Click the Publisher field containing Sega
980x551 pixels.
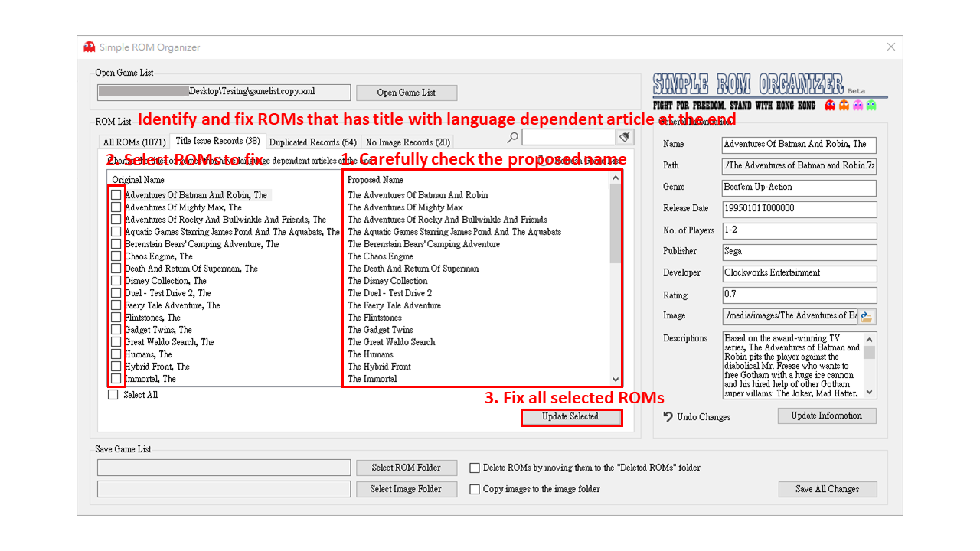pos(799,251)
